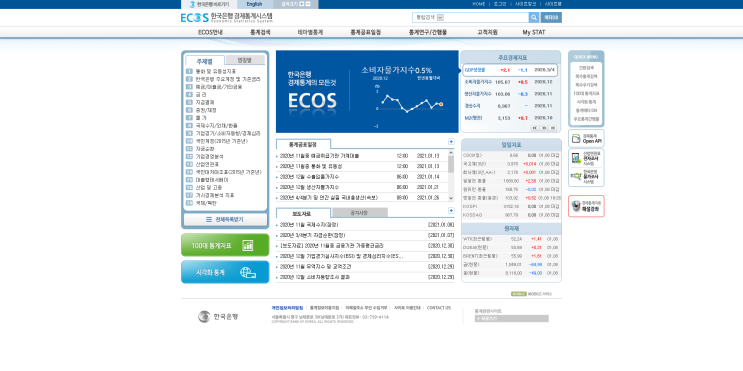The height and width of the screenshot is (371, 743).
Task: Click list icon on 전체목록보기 button
Action: pos(209,220)
